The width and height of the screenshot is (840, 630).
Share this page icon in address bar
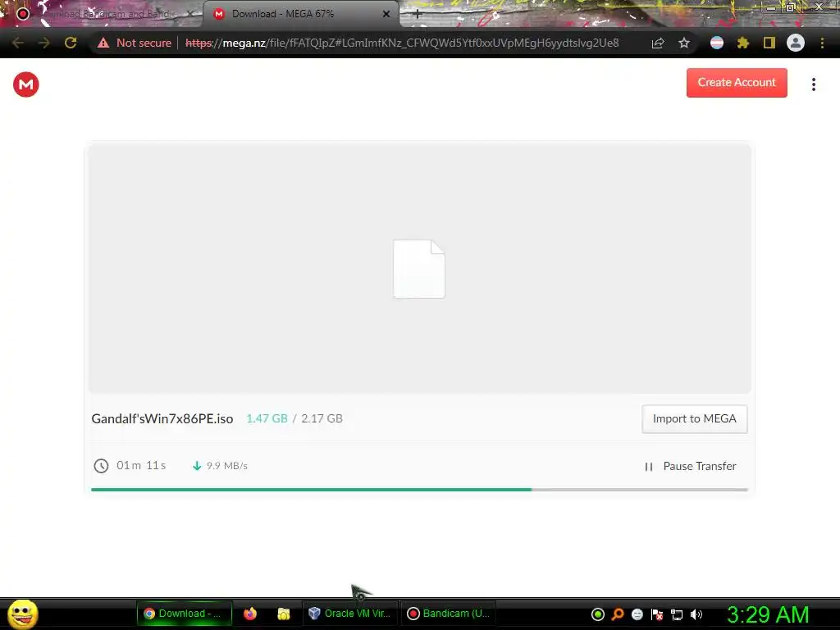[x=658, y=43]
